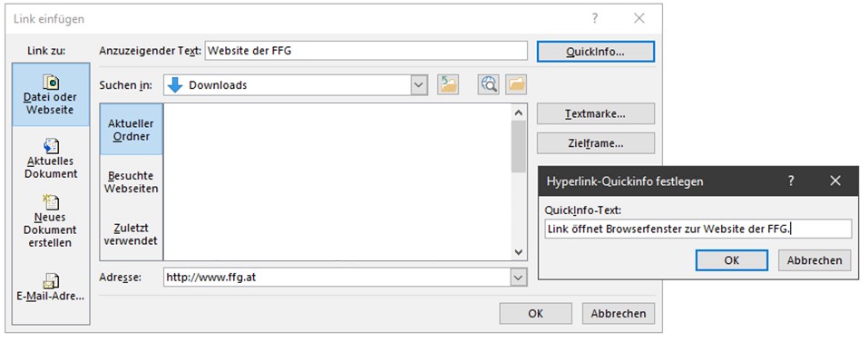The width and height of the screenshot is (868, 342).
Task: Go up one folder level icon
Action: point(448,84)
